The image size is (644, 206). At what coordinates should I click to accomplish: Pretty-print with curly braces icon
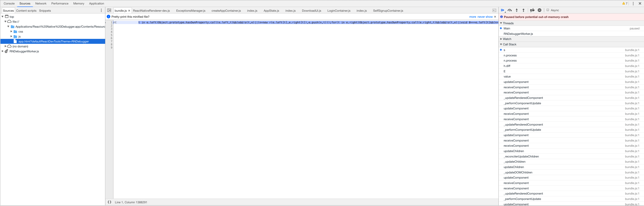click(109, 202)
